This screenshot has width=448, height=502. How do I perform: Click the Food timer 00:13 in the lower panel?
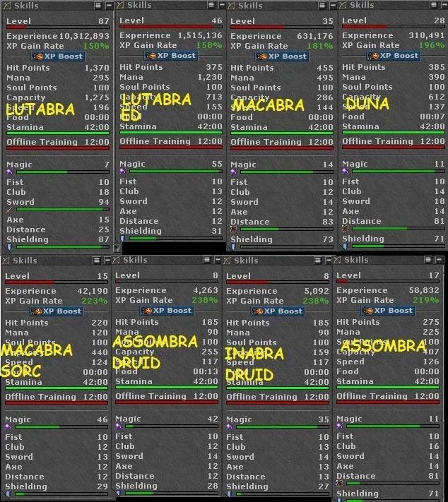click(206, 371)
